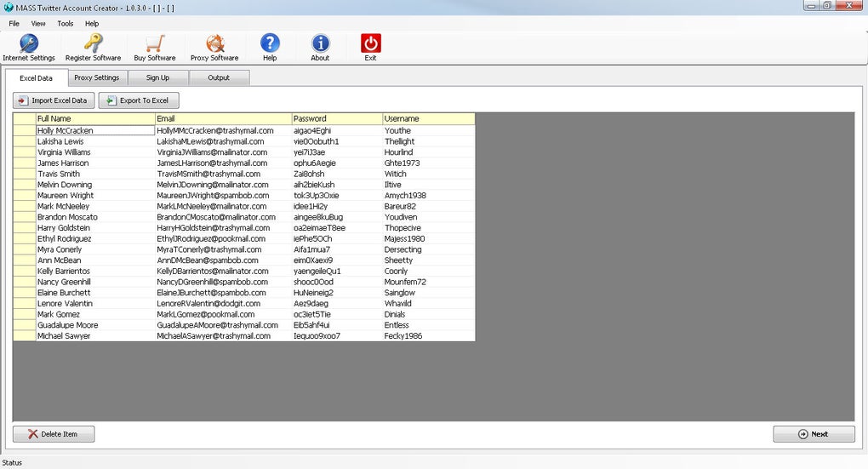
Task: Switch to the Proxy Settings tab
Action: tap(97, 77)
